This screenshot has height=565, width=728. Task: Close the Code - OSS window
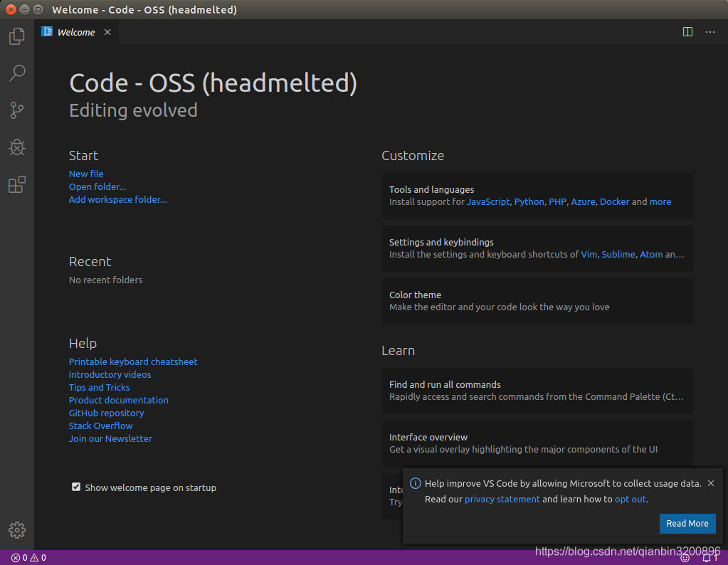pyautogui.click(x=10, y=9)
